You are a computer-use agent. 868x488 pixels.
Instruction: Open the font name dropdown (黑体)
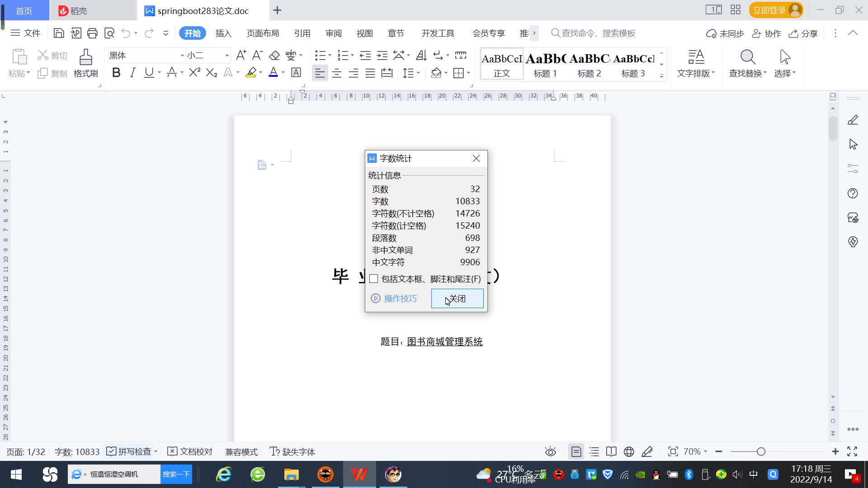pyautogui.click(x=182, y=56)
